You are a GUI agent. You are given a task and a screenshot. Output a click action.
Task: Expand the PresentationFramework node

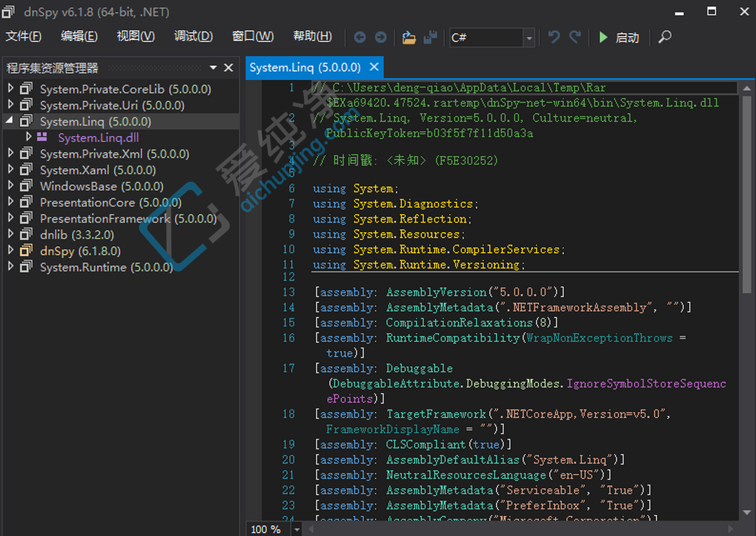(x=10, y=219)
